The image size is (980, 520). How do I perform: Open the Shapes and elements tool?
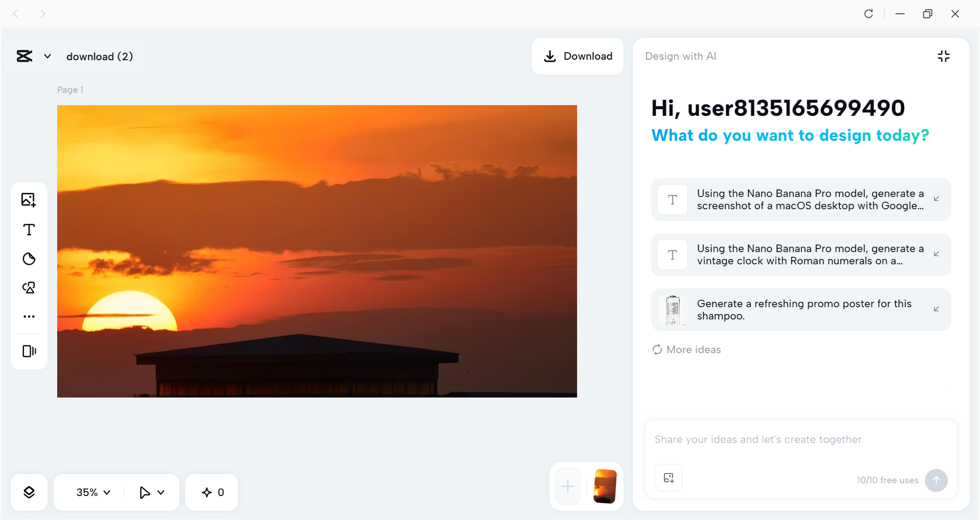(x=29, y=287)
